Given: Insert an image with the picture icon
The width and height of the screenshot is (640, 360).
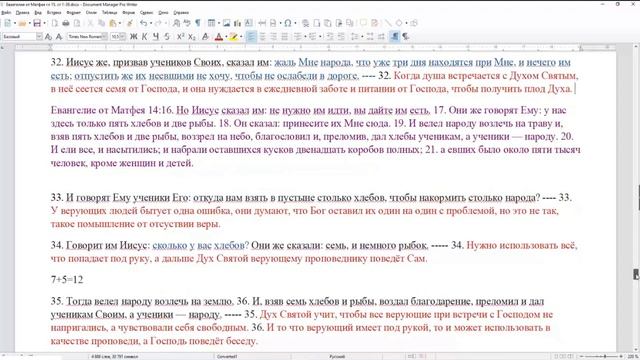Looking at the screenshot, I should point(227,23).
